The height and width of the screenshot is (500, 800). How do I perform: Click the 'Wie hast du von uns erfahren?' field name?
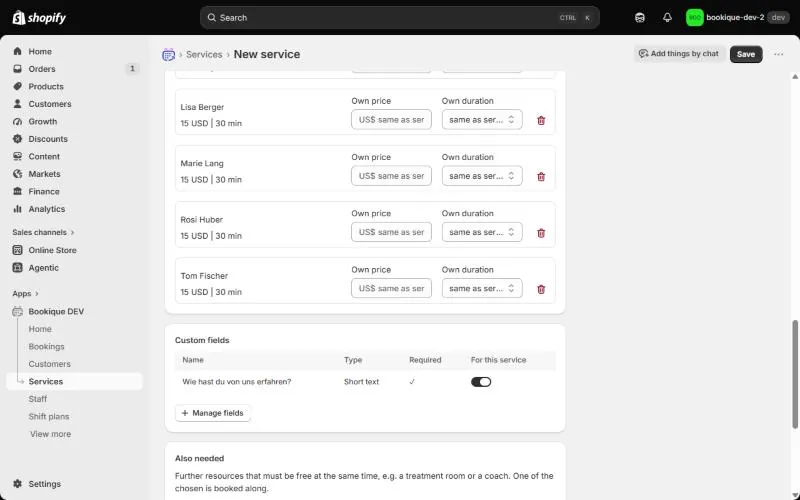point(237,382)
